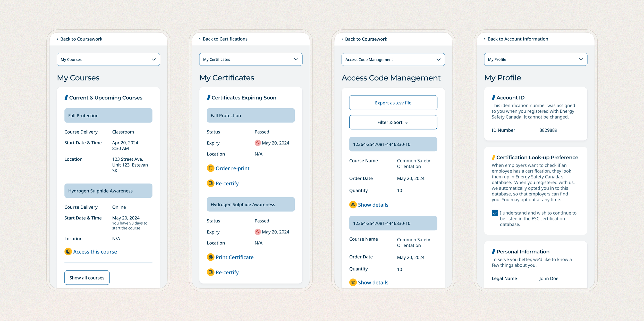
Task: Expand the My Profile dropdown
Action: click(536, 60)
